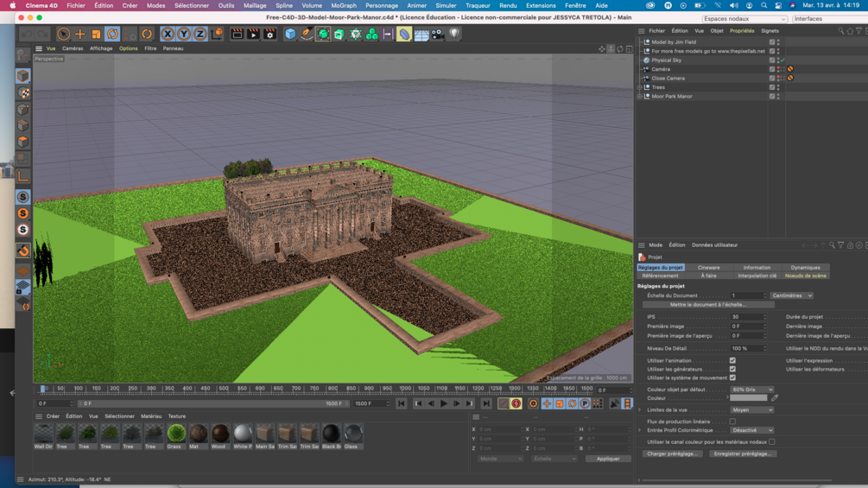
Task: Select the axis L-shaped icon in left palette
Action: (22, 176)
